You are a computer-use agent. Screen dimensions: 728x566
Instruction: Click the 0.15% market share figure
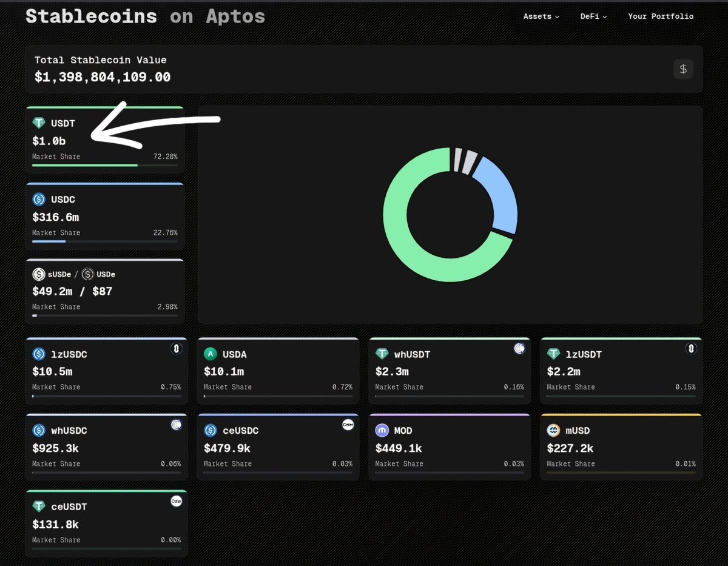point(686,387)
